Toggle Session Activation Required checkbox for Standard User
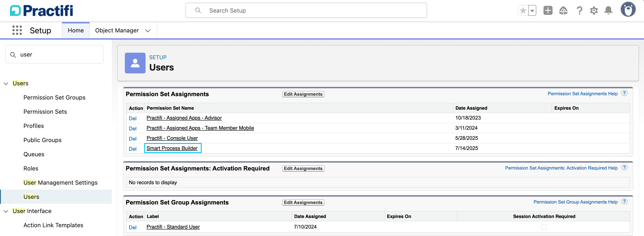This screenshot has width=644, height=236. point(544,227)
